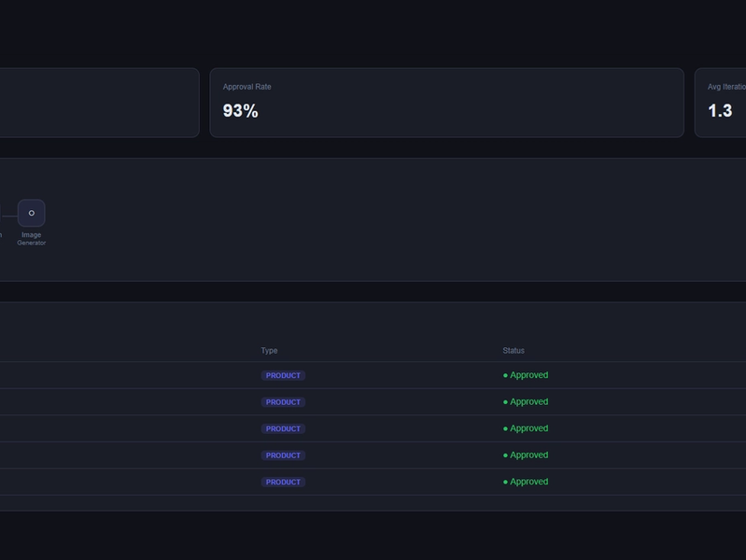
Task: Select the PRODUCT tag in the third row
Action: click(283, 429)
